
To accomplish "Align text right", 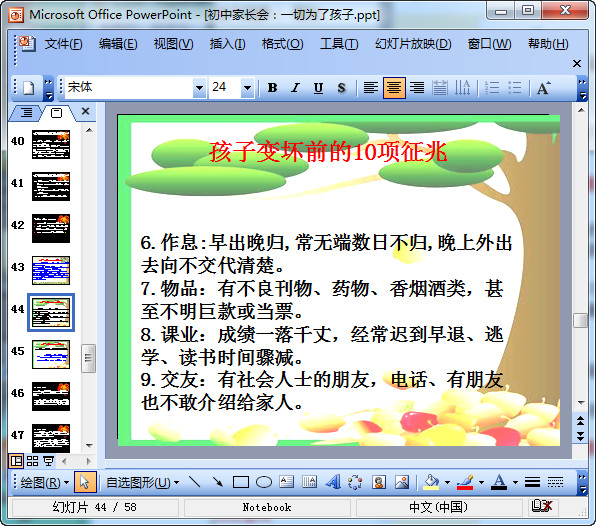I will pyautogui.click(x=417, y=88).
